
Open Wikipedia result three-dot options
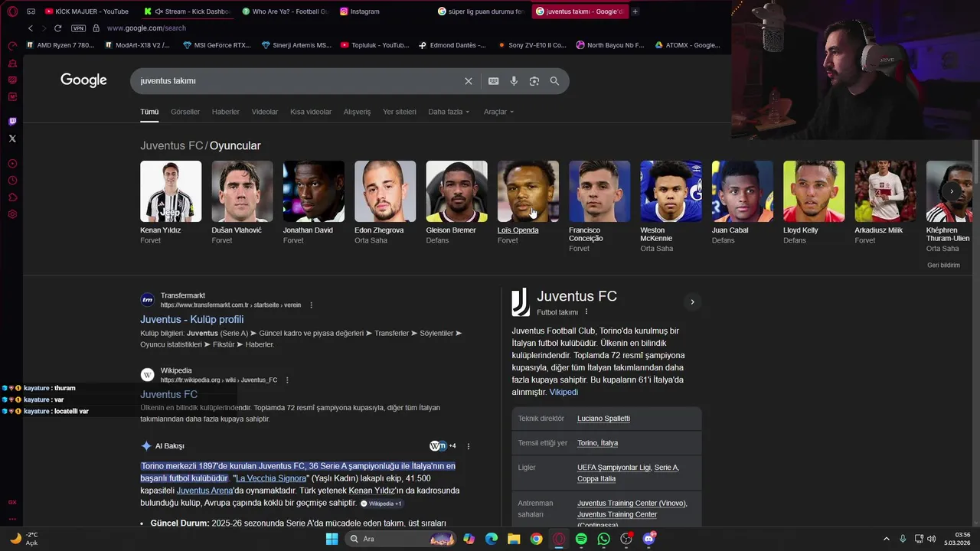click(x=287, y=380)
